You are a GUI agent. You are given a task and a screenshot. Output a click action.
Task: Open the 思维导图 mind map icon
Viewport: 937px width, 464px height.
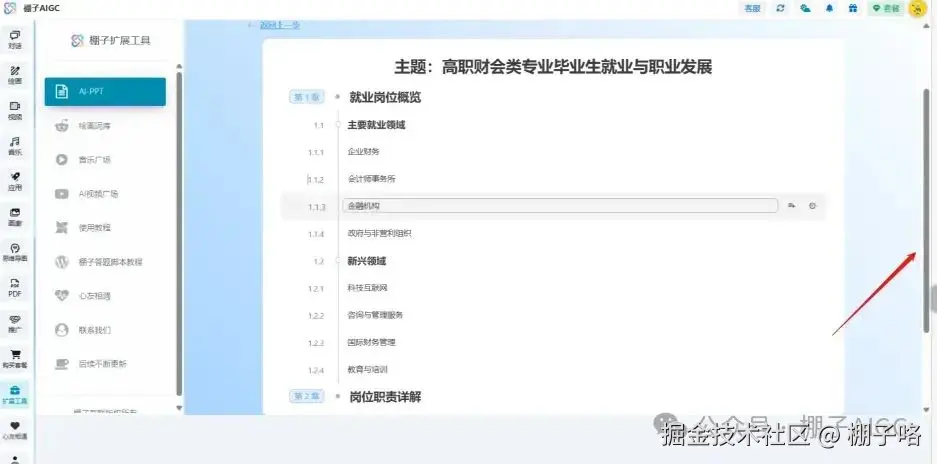(x=15, y=252)
